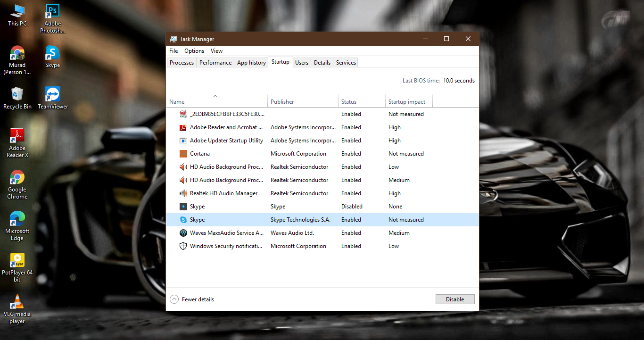
Task: Click the Skype Technologies S.A. row icon
Action: tap(183, 220)
